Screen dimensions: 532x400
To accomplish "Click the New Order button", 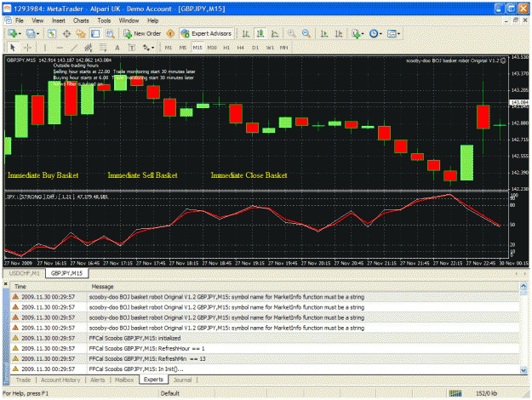I will coord(142,33).
